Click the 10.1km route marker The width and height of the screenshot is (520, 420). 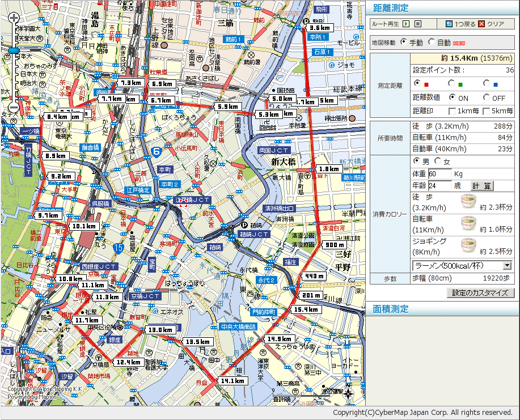(84, 226)
